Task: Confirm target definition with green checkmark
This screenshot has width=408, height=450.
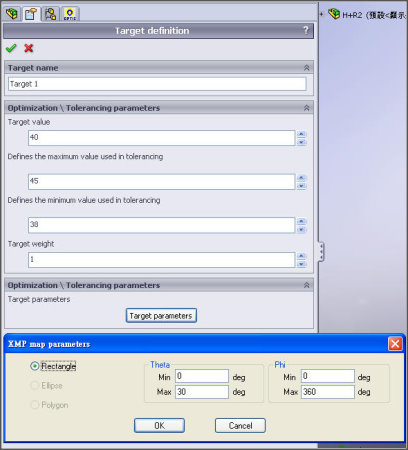Action: pyautogui.click(x=11, y=48)
